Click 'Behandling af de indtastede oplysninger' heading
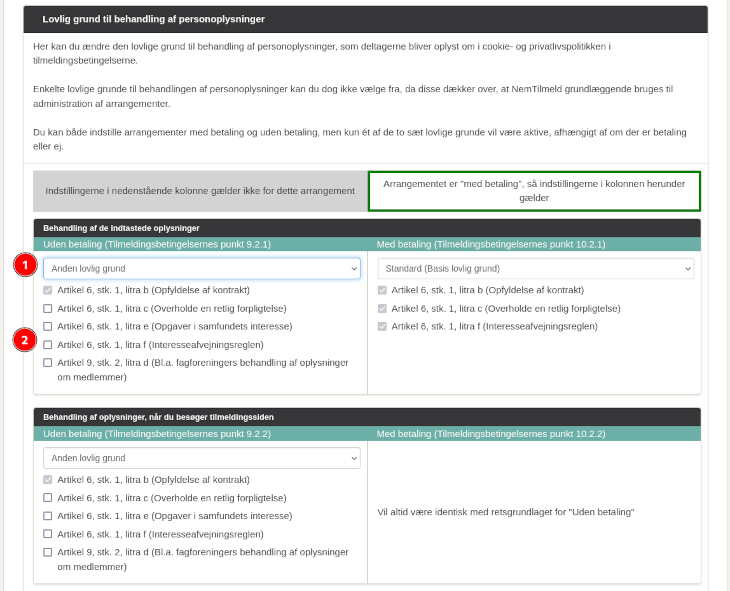Image resolution: width=730 pixels, height=591 pixels. (x=121, y=228)
